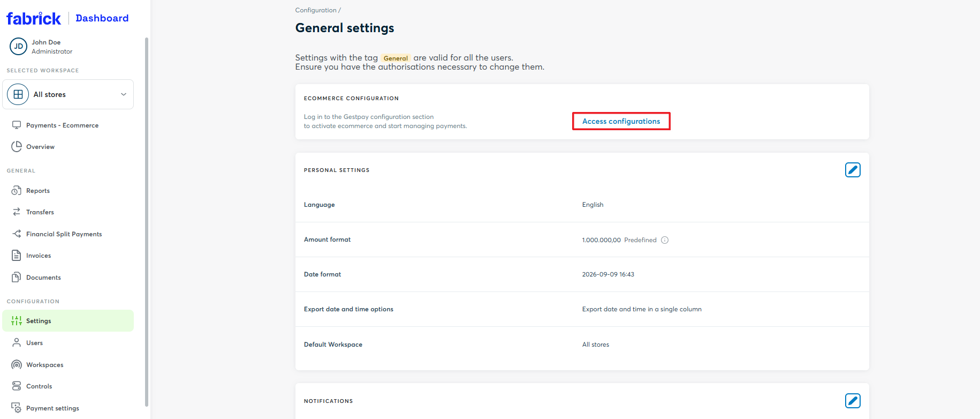Click the fabrick logo
The image size is (980, 419).
pos(34,19)
